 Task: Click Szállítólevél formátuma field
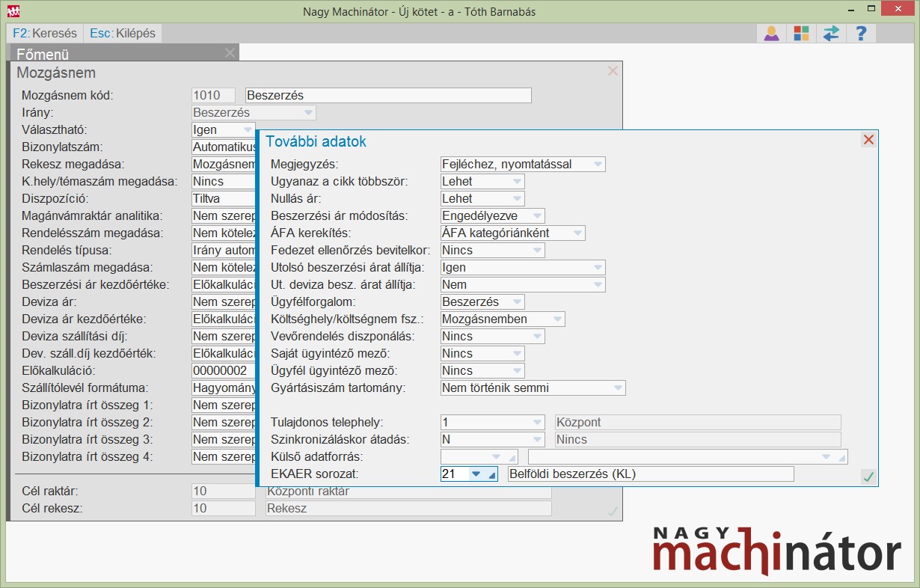pyautogui.click(x=223, y=388)
